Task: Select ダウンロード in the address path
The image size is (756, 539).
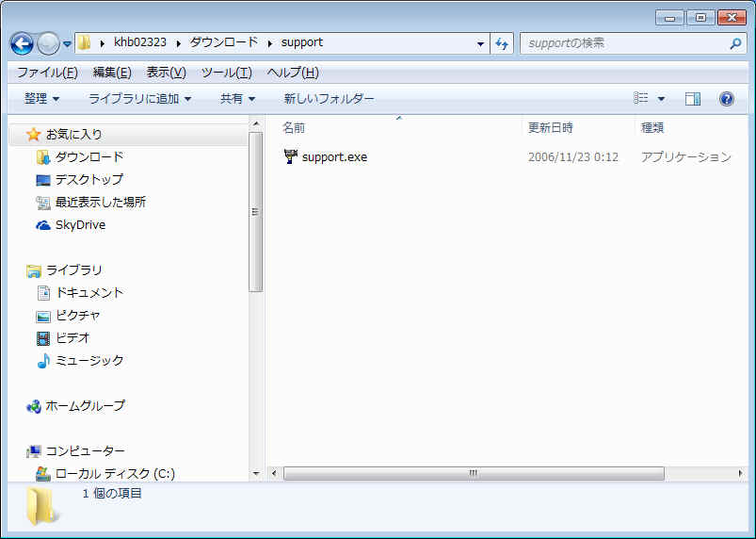Action: 224,42
